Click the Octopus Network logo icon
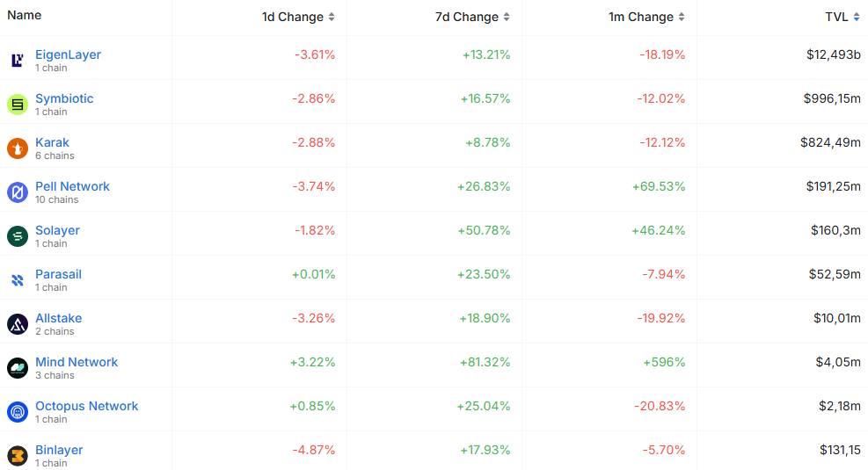The image size is (868, 470). coord(18,412)
